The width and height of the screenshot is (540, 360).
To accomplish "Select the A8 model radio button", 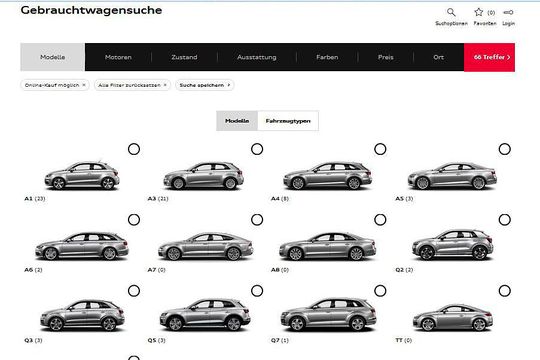I will 380,220.
